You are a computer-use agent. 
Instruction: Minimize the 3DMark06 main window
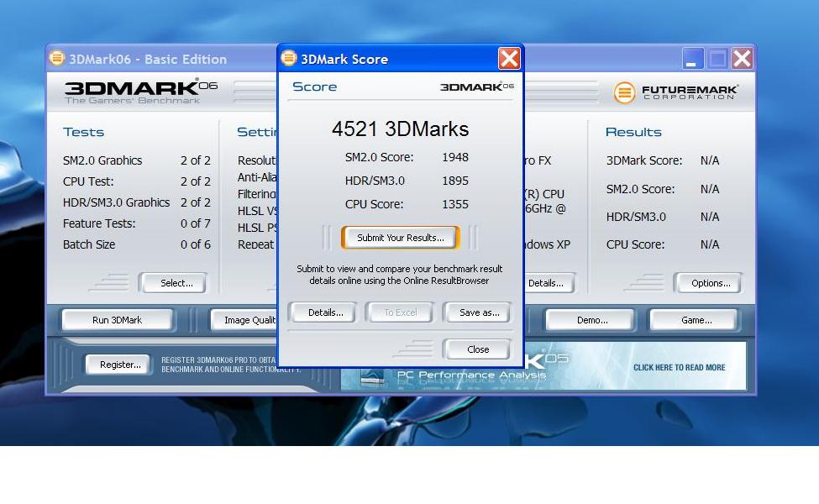point(693,59)
